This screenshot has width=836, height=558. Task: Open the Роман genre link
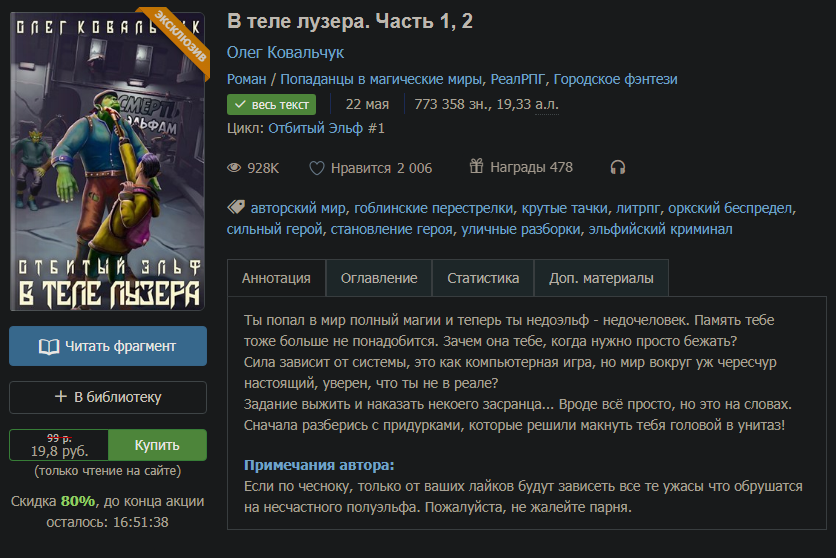tap(246, 79)
